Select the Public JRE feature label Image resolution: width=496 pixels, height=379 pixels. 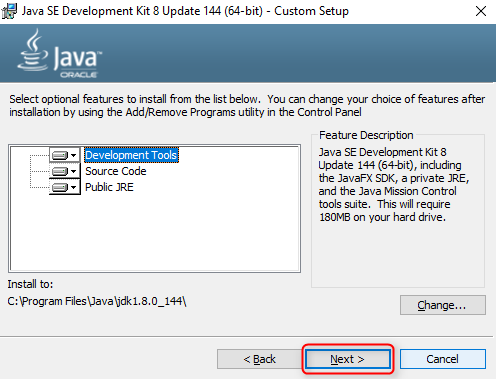point(109,187)
